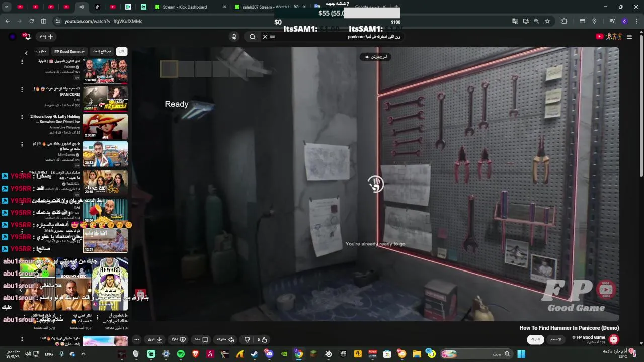Image resolution: width=644 pixels, height=362 pixels.
Task: Open the browser side panel icon
Action: [43, 21]
